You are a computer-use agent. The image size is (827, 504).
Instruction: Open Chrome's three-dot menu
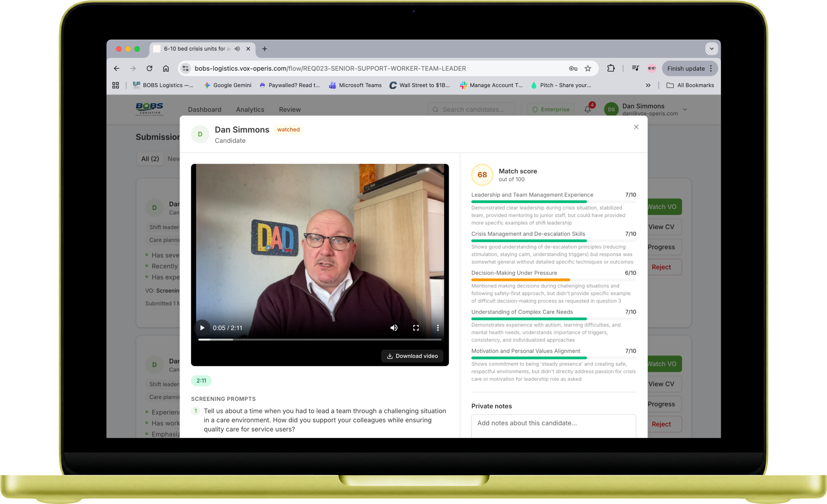(x=711, y=68)
